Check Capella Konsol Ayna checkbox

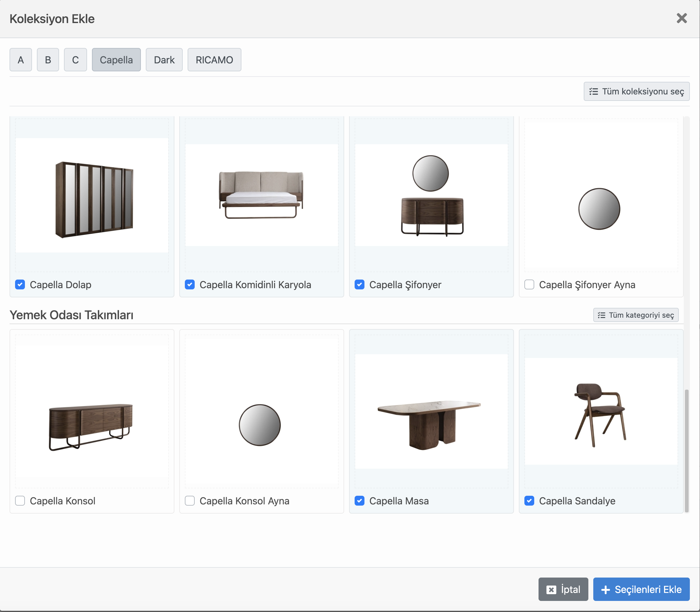(190, 501)
